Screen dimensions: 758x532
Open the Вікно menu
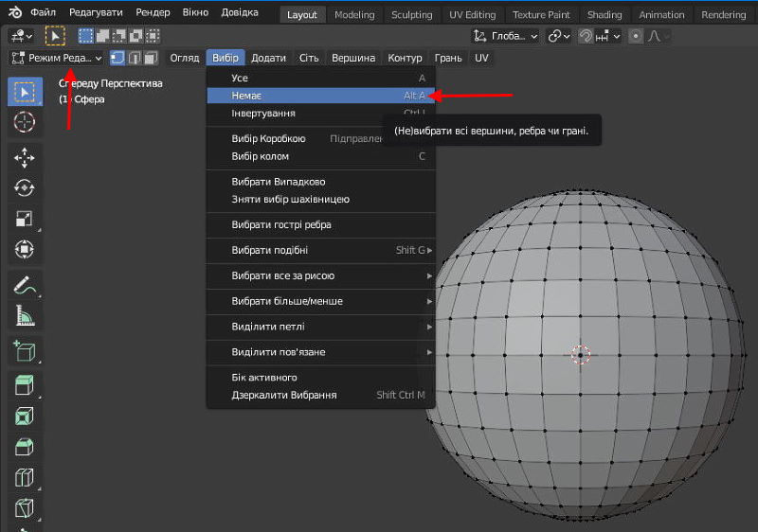coord(195,12)
